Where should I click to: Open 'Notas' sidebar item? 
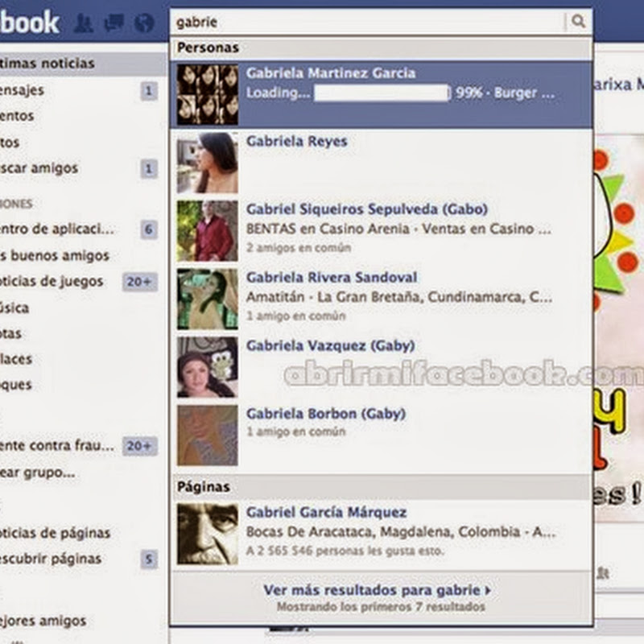click(x=10, y=333)
